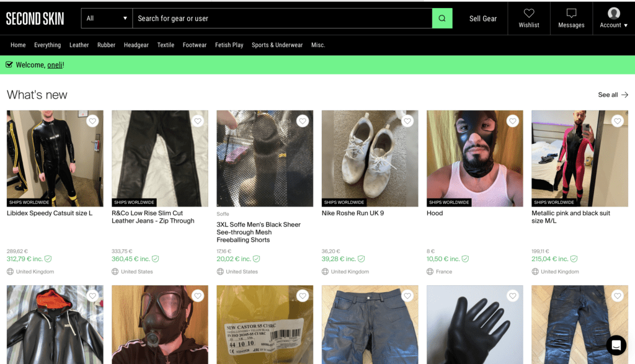635x364 pixels.
Task: Favorite the Metallic pink and black suit
Action: point(618,121)
